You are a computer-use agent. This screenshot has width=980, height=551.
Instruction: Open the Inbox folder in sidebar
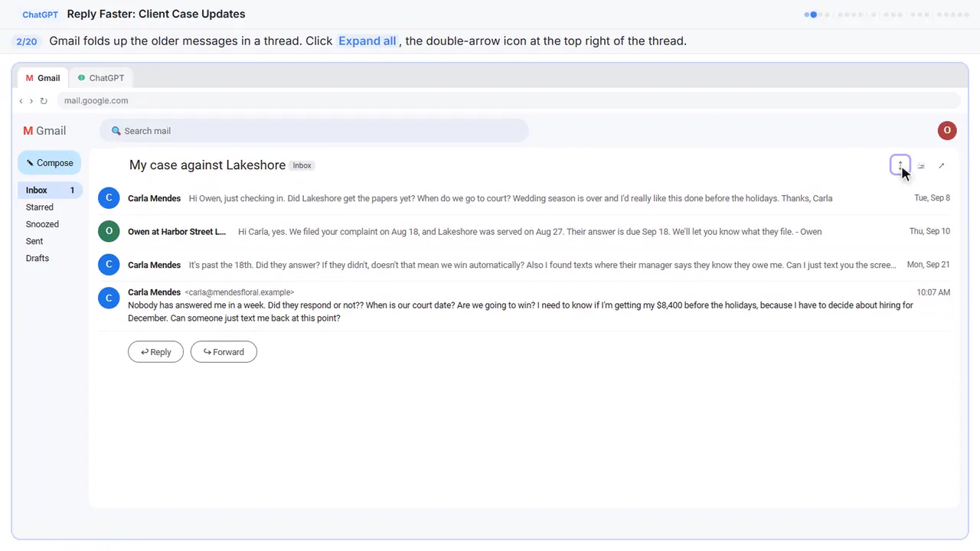point(50,190)
